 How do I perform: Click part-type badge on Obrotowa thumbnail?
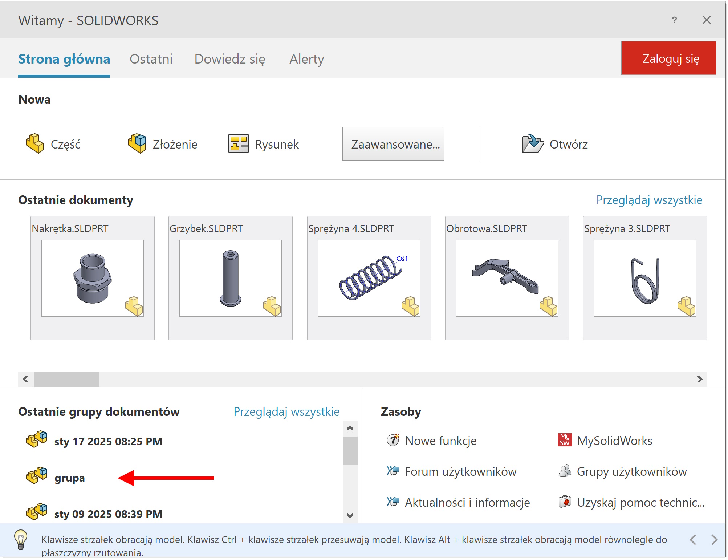[x=549, y=307]
